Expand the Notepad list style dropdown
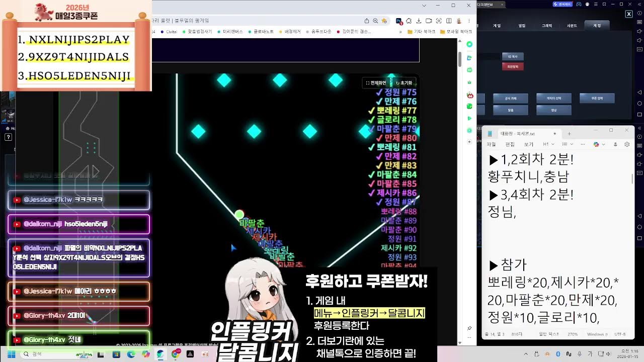The image size is (644, 362). coord(568,144)
